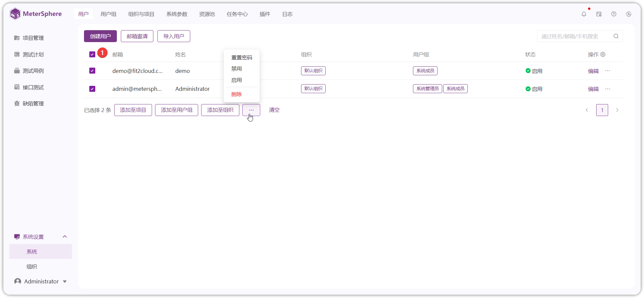Screen dimensions: 644x298
Task: Open column settings gear beside 操作
Action: 603,54
